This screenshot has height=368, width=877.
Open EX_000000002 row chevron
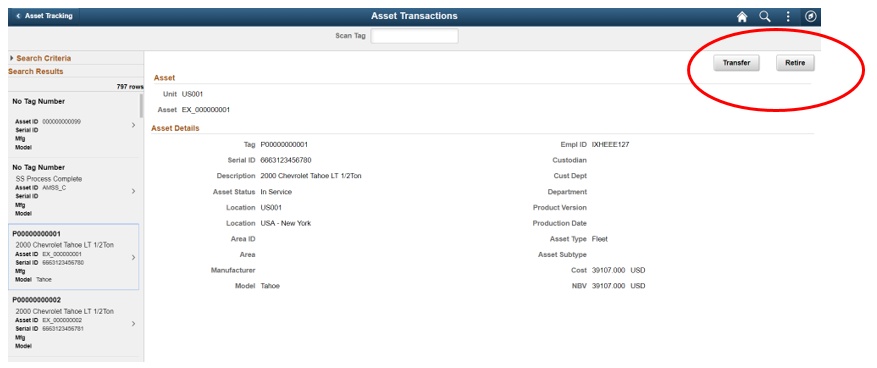(133, 323)
